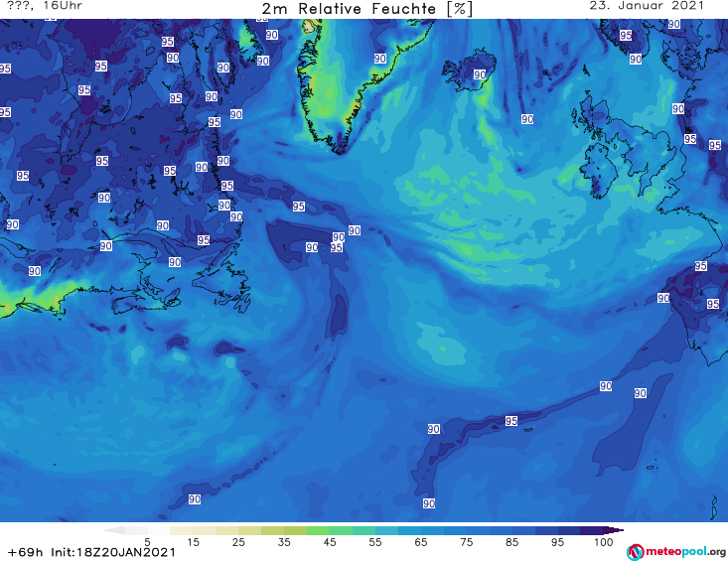Pick the bright green swatch just left of 45
The width and height of the screenshot is (728, 562).
tap(318, 530)
